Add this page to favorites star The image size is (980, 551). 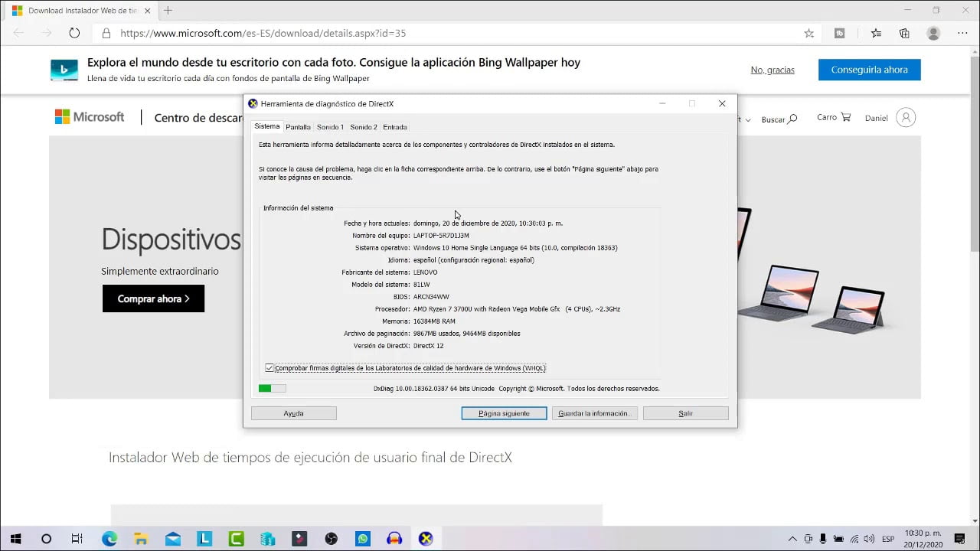(x=808, y=34)
